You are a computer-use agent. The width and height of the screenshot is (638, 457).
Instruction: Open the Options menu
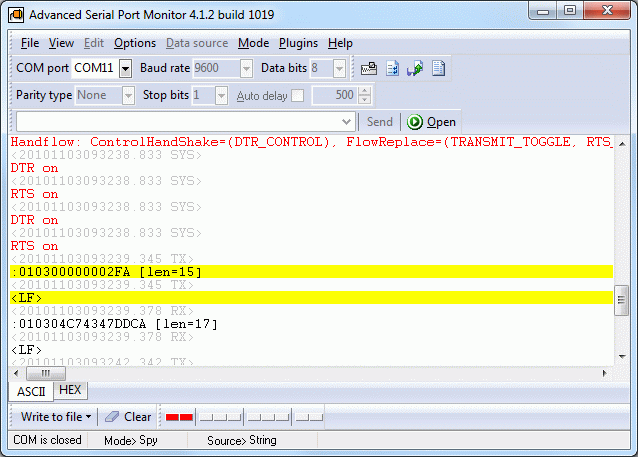click(135, 43)
